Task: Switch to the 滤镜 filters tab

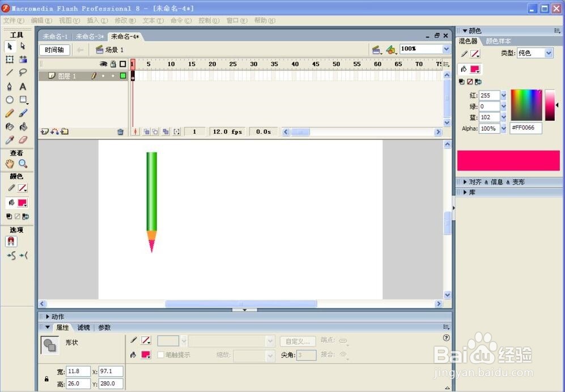Action: coord(83,327)
